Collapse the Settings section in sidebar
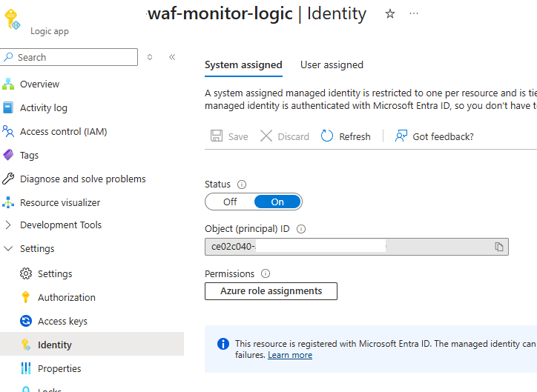 (8, 249)
